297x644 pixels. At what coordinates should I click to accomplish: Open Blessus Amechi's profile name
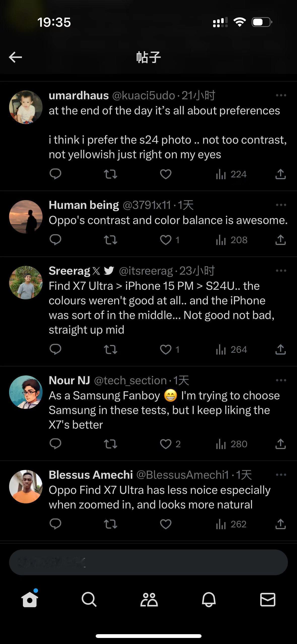[91, 475]
